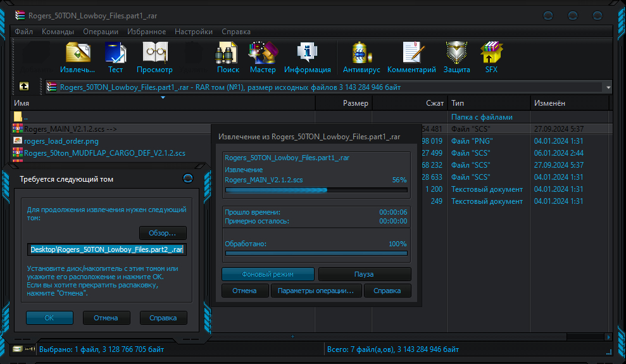The image size is (626, 364).
Task: Open the Избранное menu
Action: click(146, 32)
